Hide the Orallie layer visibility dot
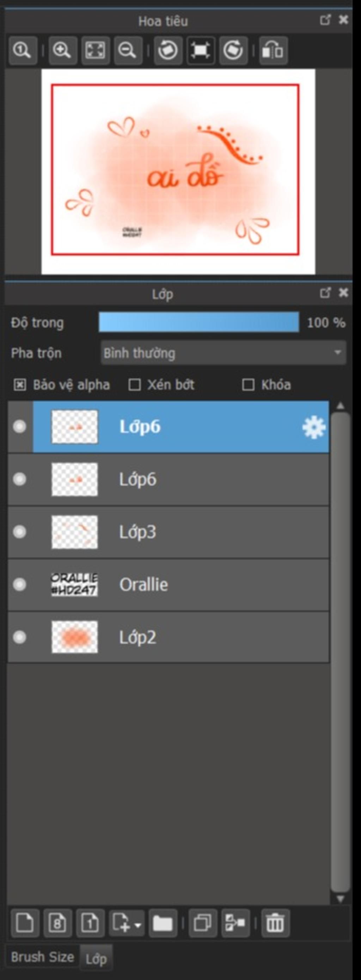361x980 pixels. [19, 584]
